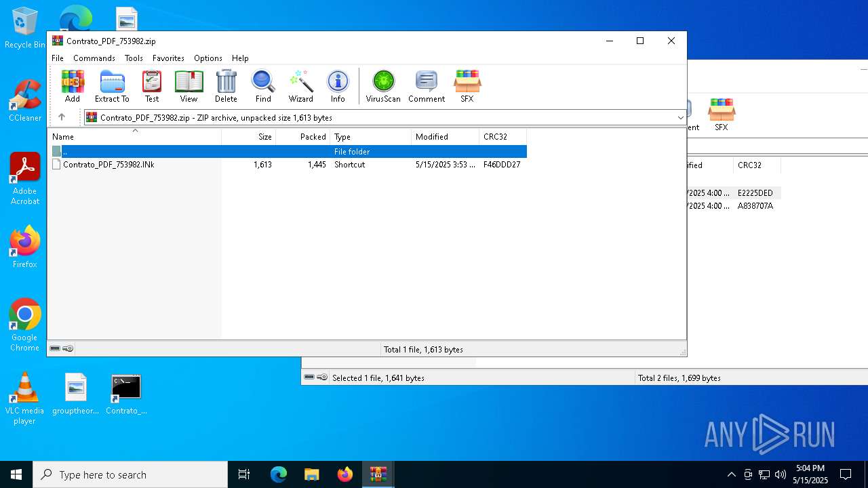Open CCleaner desktop shortcut
Viewport: 868px width, 488px height.
(x=25, y=100)
